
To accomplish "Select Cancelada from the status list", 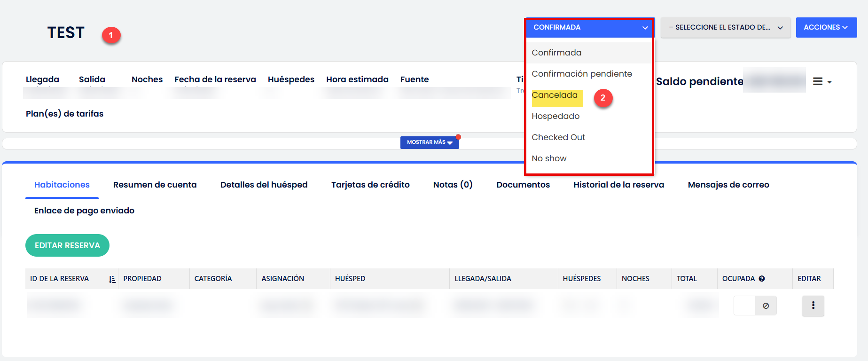I will click(x=555, y=95).
